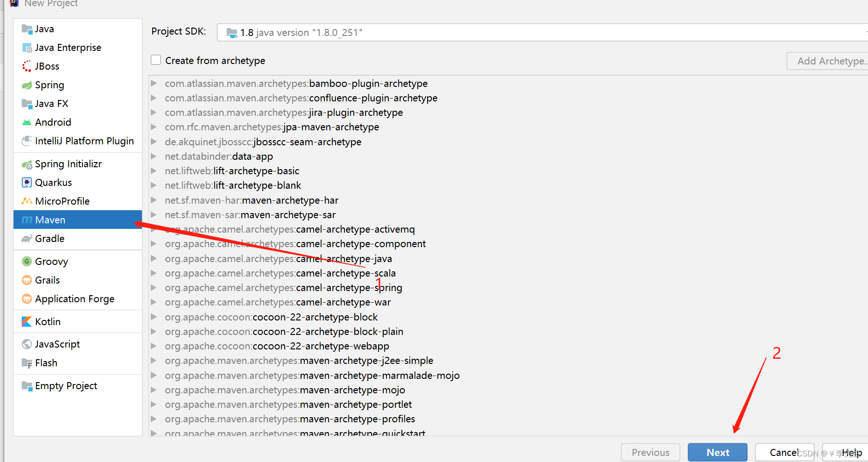This screenshot has width=868, height=462.
Task: Expand lift-archetype-basic node
Action: (x=154, y=171)
